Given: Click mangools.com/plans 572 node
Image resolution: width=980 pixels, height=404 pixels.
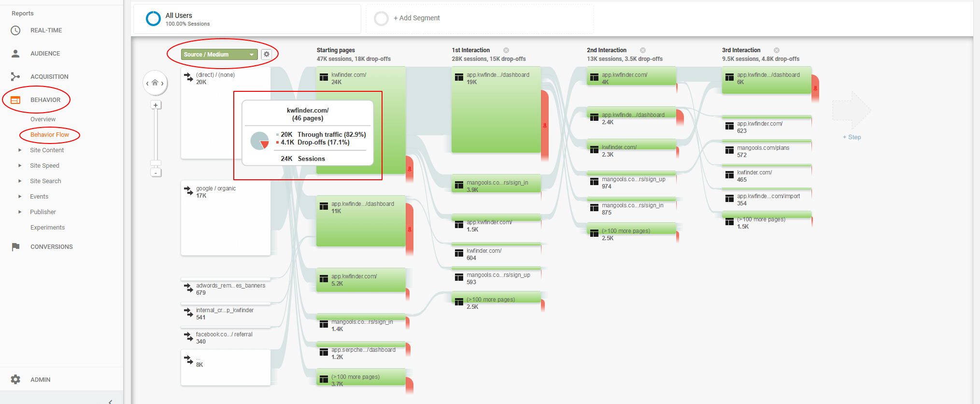Looking at the screenshot, I should click(x=767, y=149).
